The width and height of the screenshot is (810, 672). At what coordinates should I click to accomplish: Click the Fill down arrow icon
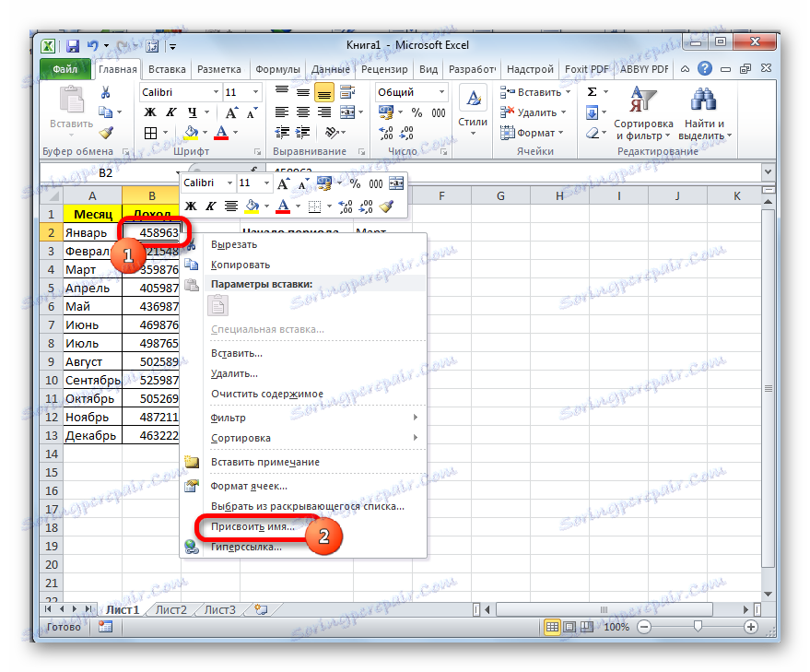pos(593,112)
